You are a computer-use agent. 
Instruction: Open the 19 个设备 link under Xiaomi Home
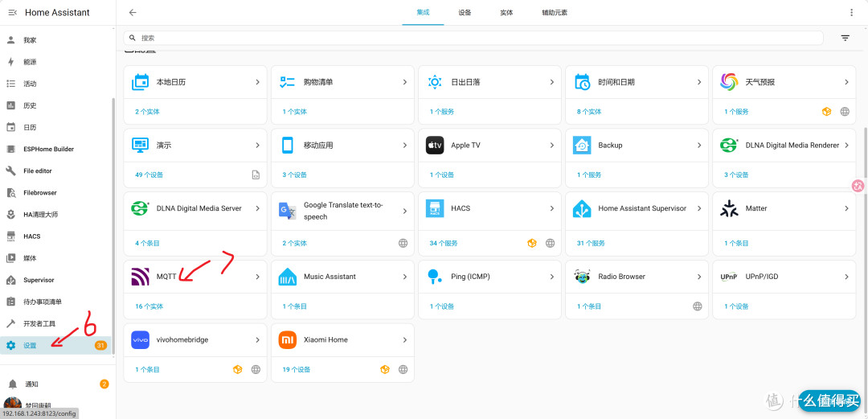point(296,369)
